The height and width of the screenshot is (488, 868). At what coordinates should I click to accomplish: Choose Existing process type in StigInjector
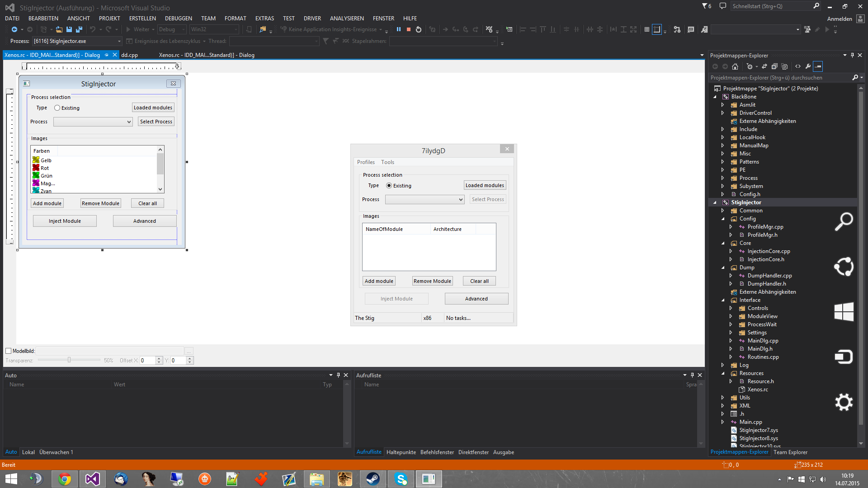click(x=57, y=108)
